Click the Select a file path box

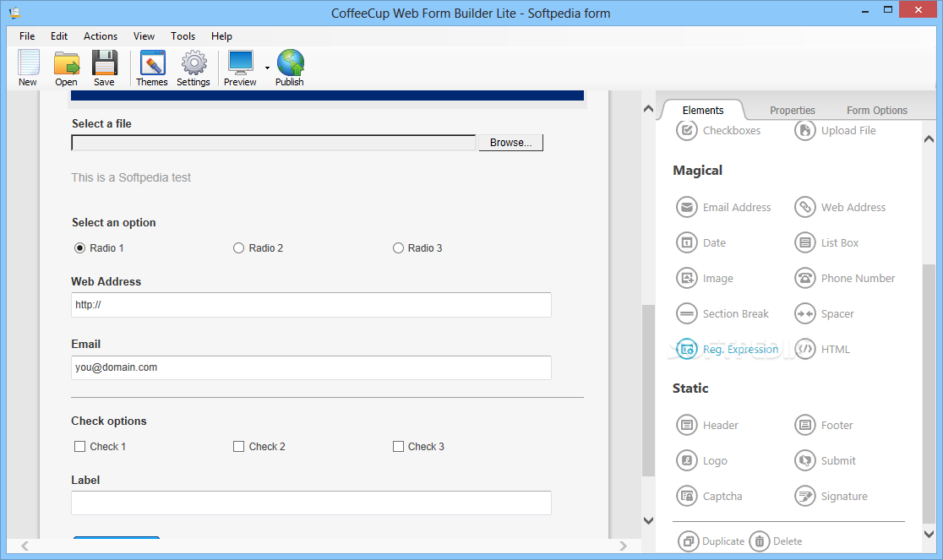coord(274,143)
